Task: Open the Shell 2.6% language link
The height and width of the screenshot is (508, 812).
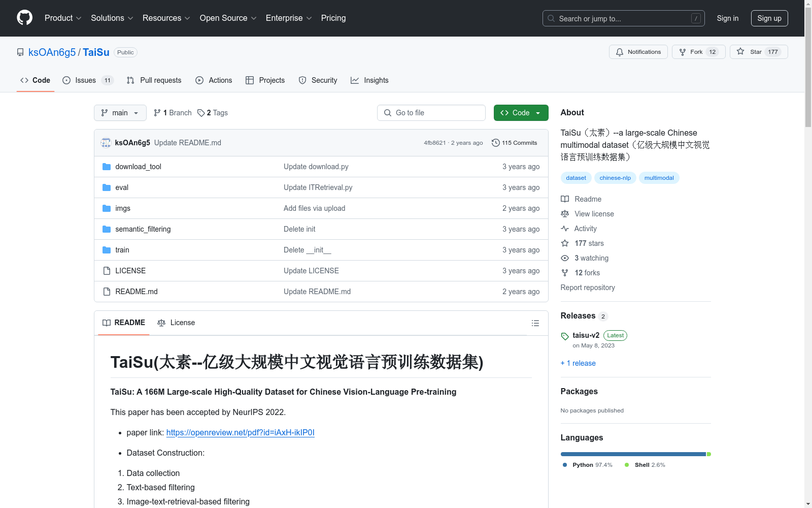Action: [645, 465]
